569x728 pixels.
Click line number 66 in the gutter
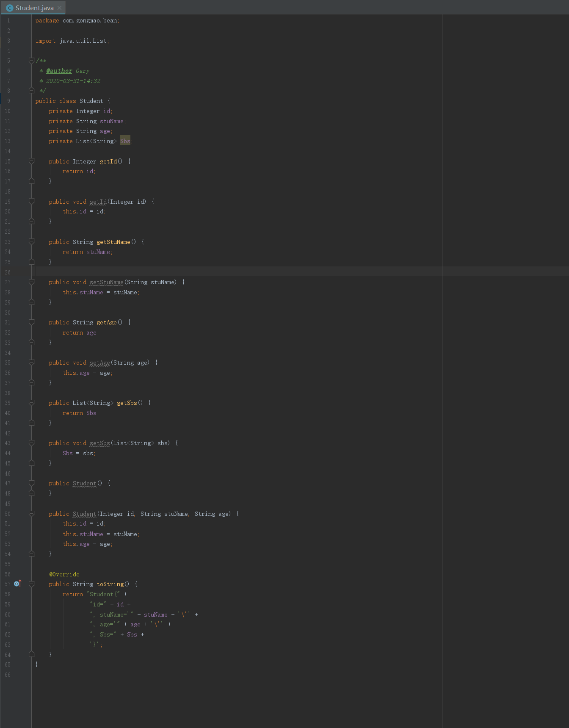[x=8, y=675]
